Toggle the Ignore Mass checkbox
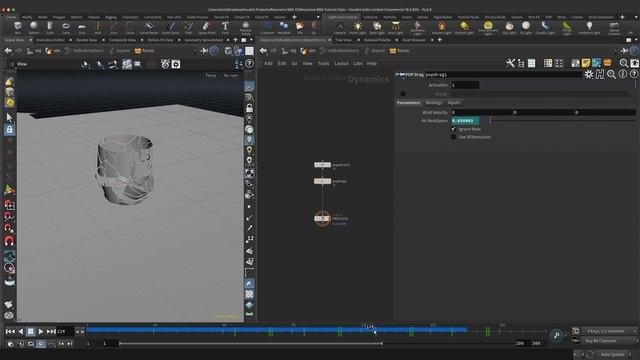The width and height of the screenshot is (640, 360). click(453, 129)
